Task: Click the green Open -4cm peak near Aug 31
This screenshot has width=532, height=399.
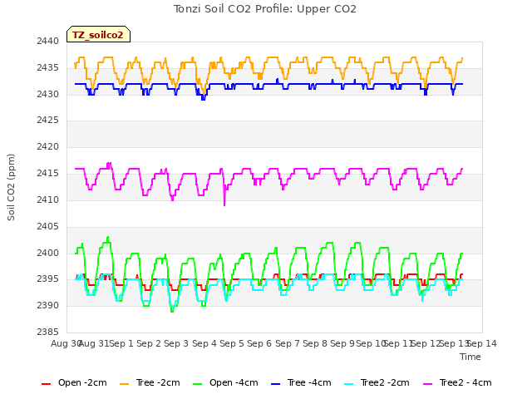Action: (107, 239)
